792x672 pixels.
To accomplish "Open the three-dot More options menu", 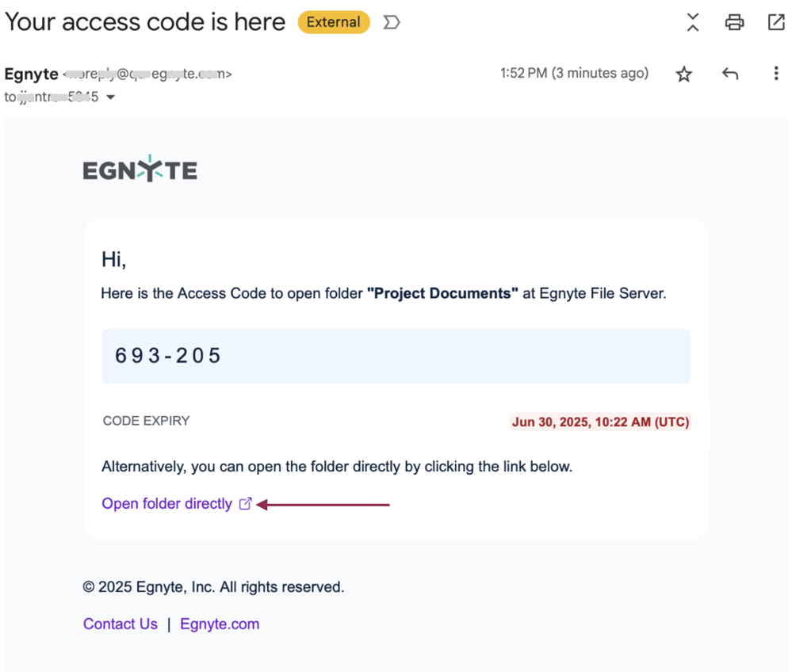I will (776, 74).
